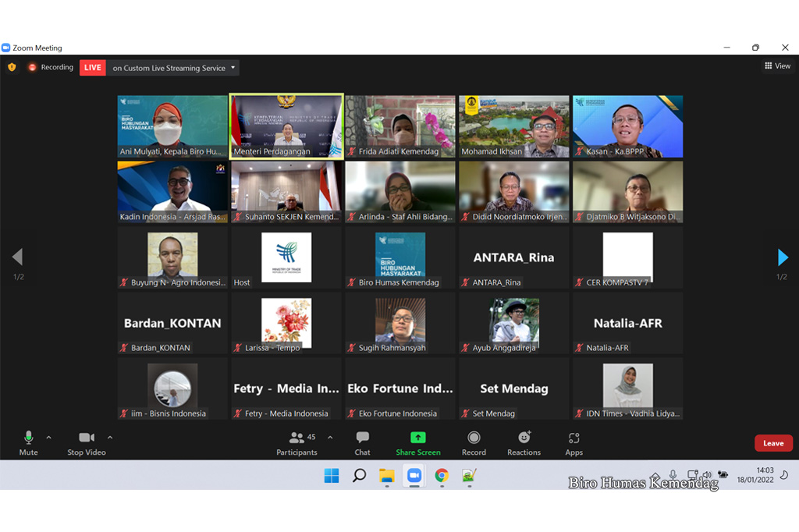Mute the microphone

tap(28, 442)
